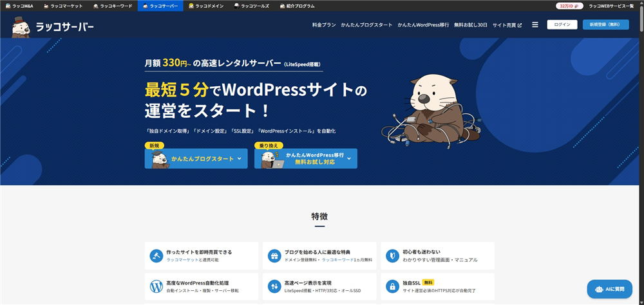Open the ラッコマーケット link in features
Viewport: 644px width, 305px height.
[x=182, y=260]
